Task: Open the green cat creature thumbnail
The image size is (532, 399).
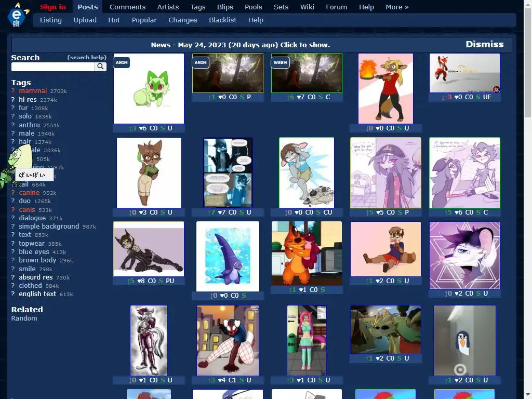Action: [x=149, y=88]
